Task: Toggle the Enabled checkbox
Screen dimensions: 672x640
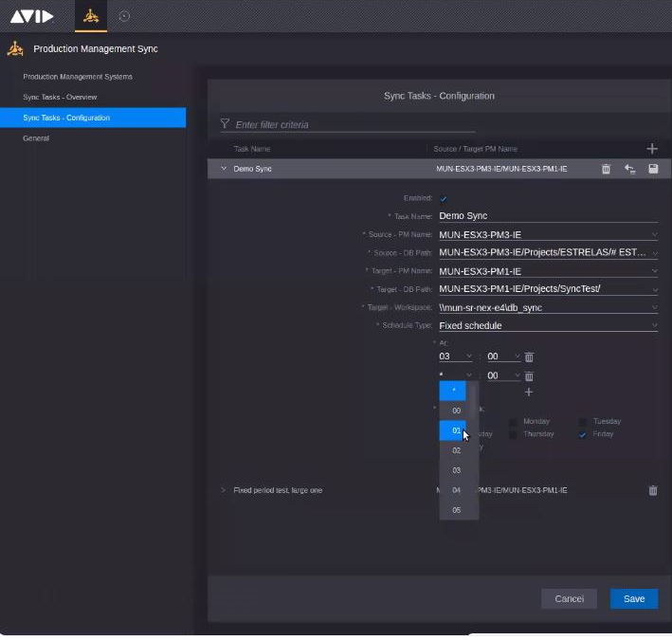Action: point(444,198)
